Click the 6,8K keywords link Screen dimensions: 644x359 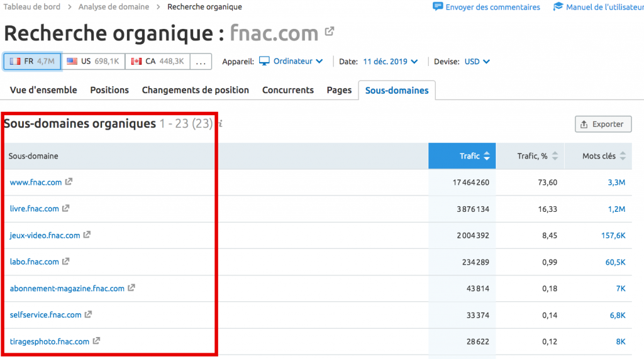(x=618, y=315)
